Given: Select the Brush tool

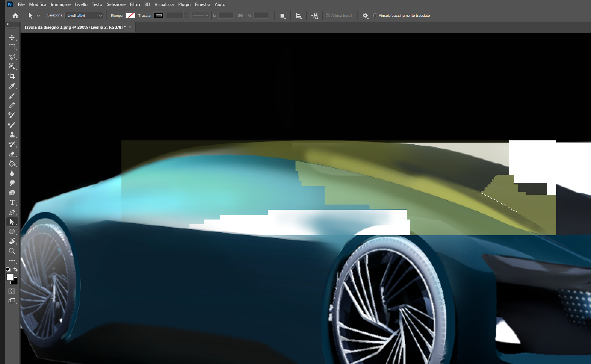Looking at the screenshot, I should 12,96.
